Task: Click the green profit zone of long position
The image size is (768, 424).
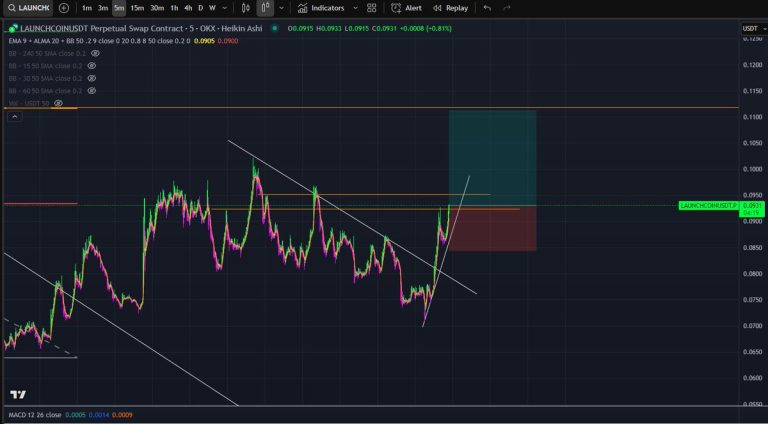Action: (x=492, y=158)
